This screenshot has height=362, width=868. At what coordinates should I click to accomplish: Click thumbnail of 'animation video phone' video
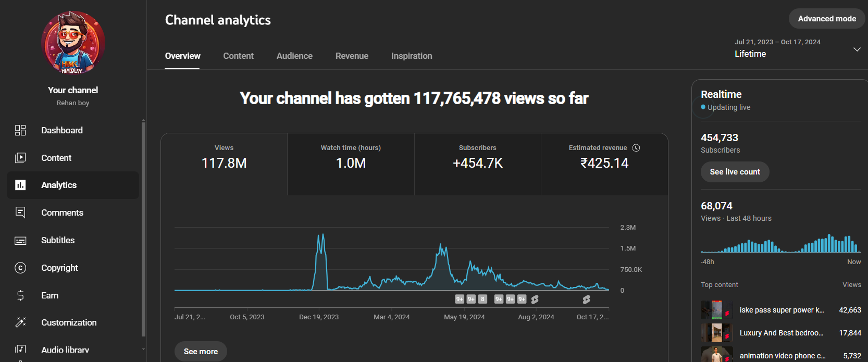coord(716,355)
